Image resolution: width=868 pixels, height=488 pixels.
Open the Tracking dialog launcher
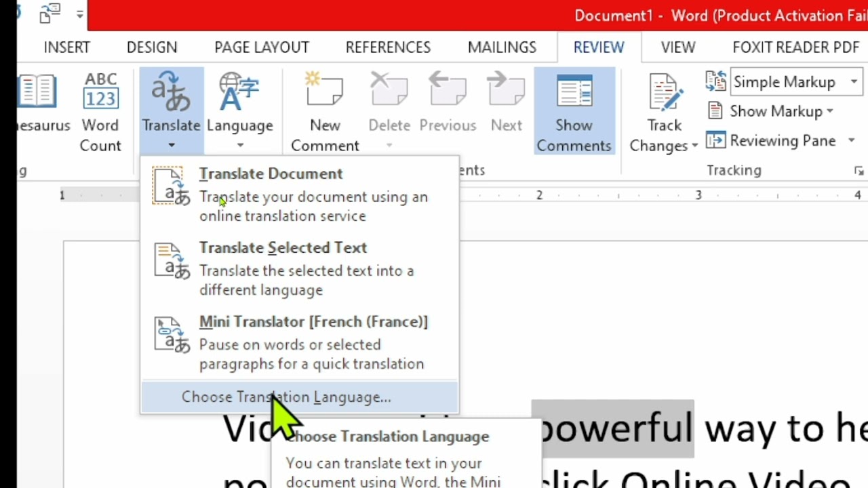pyautogui.click(x=859, y=171)
